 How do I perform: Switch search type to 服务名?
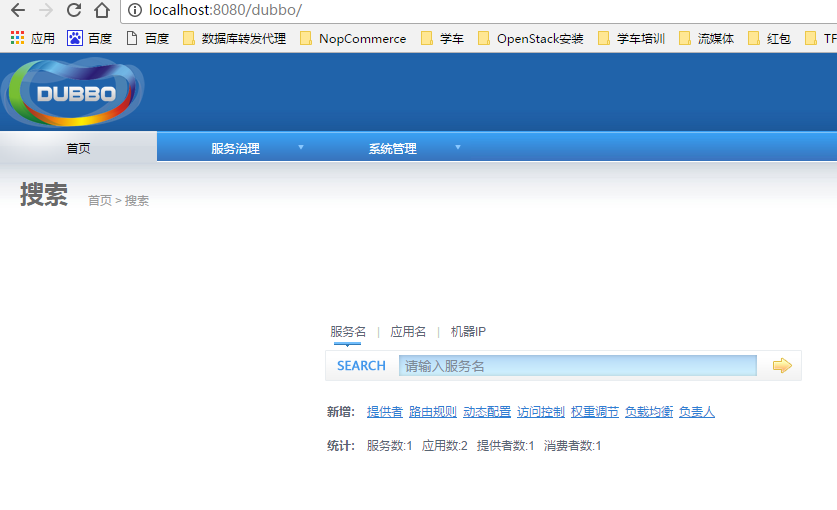[348, 332]
